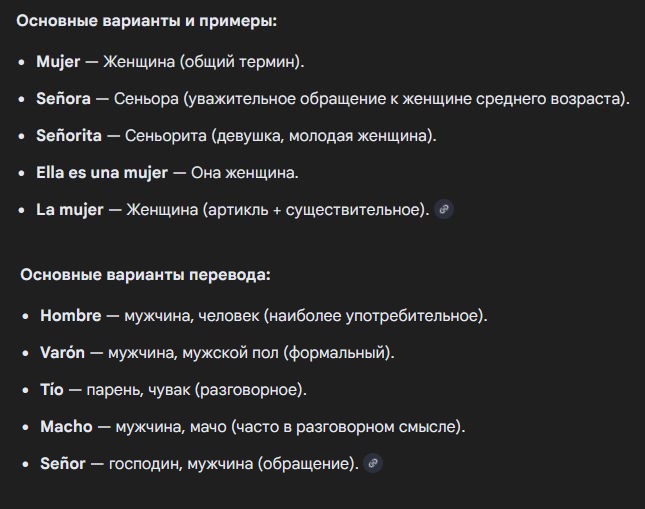Click the phrase Ella es una mujer
The width and height of the screenshot is (645, 509).
point(102,173)
